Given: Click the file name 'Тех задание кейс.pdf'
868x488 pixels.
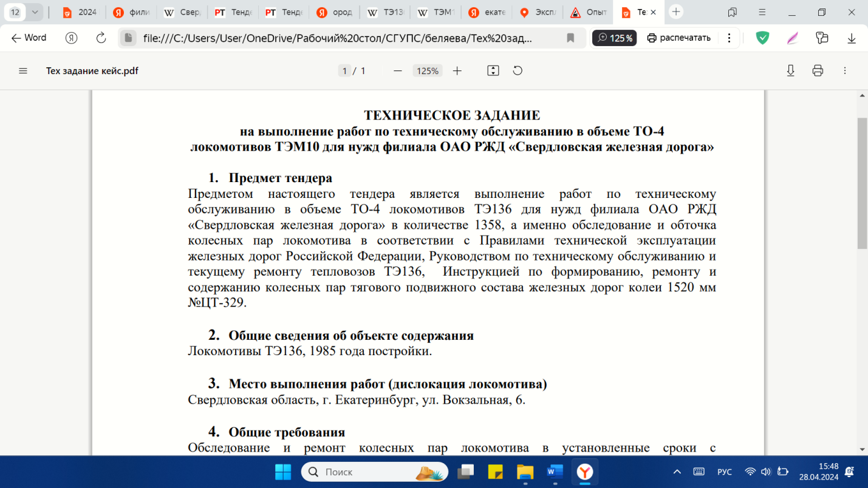Looking at the screenshot, I should point(92,71).
